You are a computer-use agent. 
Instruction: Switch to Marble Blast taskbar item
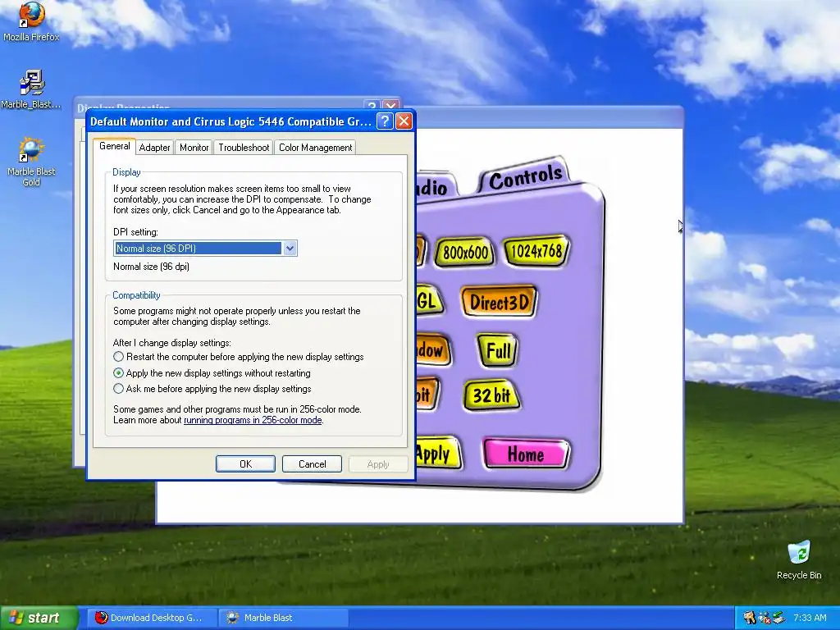tap(283, 618)
